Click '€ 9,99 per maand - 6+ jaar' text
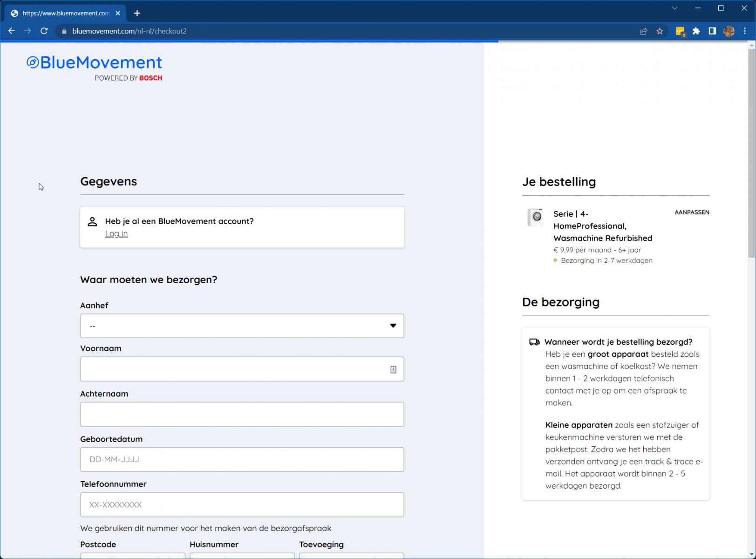Viewport: 756px width, 559px height. point(597,250)
